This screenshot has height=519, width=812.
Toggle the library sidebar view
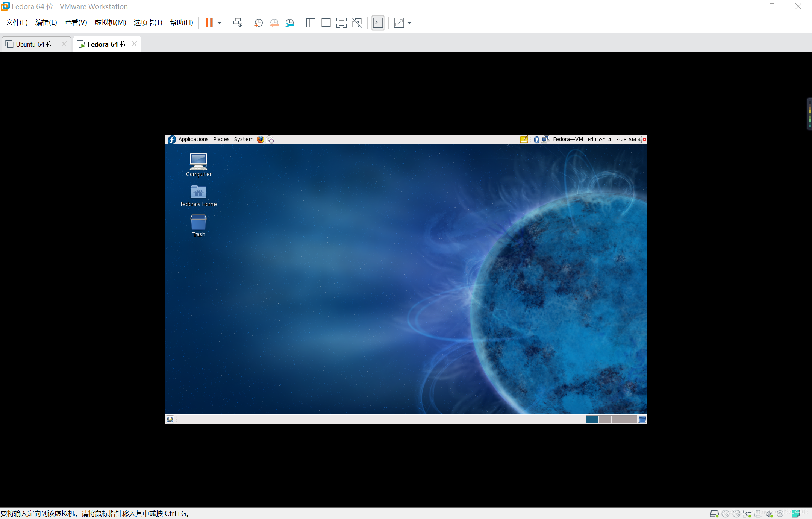tap(311, 23)
